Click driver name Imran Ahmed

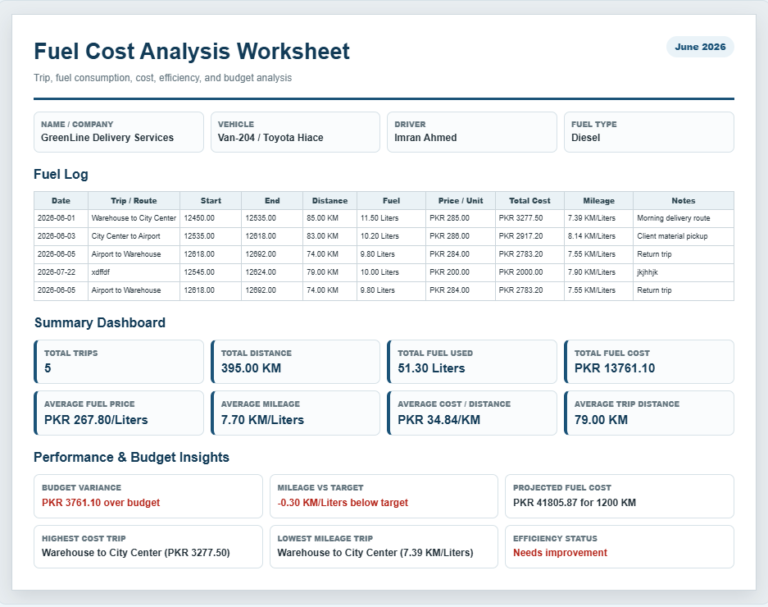point(426,138)
